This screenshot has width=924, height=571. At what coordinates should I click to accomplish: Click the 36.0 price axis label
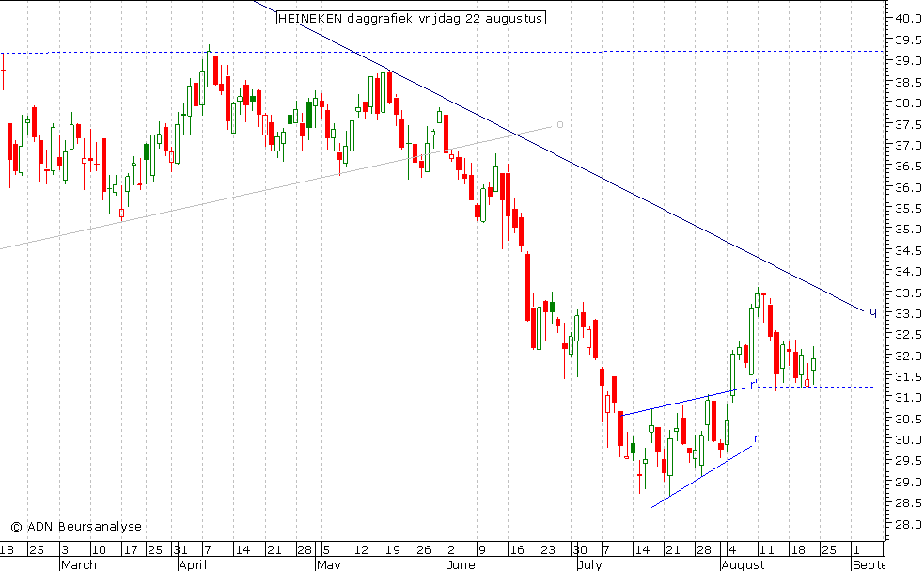(x=908, y=187)
